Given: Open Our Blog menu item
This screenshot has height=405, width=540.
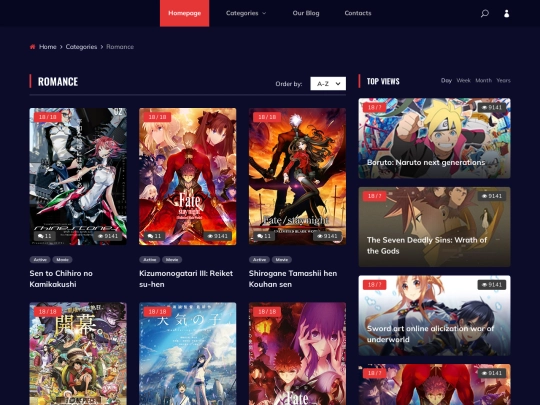Looking at the screenshot, I should (x=306, y=13).
